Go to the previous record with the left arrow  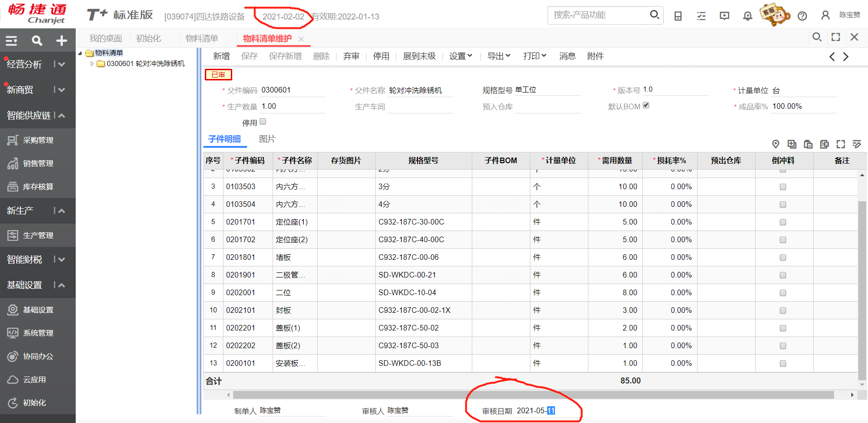point(832,57)
